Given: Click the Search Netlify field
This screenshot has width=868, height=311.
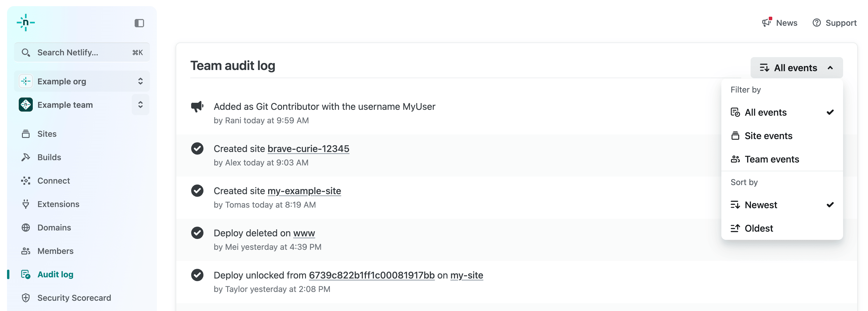Looking at the screenshot, I should pos(82,52).
